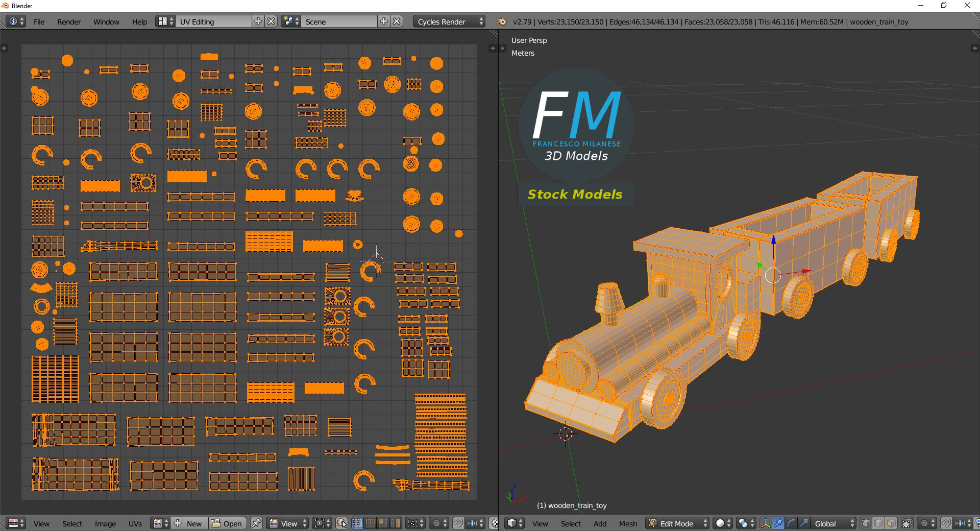The image size is (980, 531).
Task: Toggle the 3D manipulator widget
Action: tap(766, 523)
